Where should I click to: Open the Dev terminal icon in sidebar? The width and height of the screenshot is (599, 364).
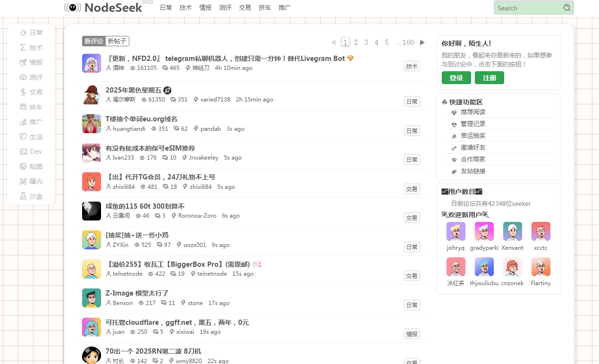coord(23,152)
